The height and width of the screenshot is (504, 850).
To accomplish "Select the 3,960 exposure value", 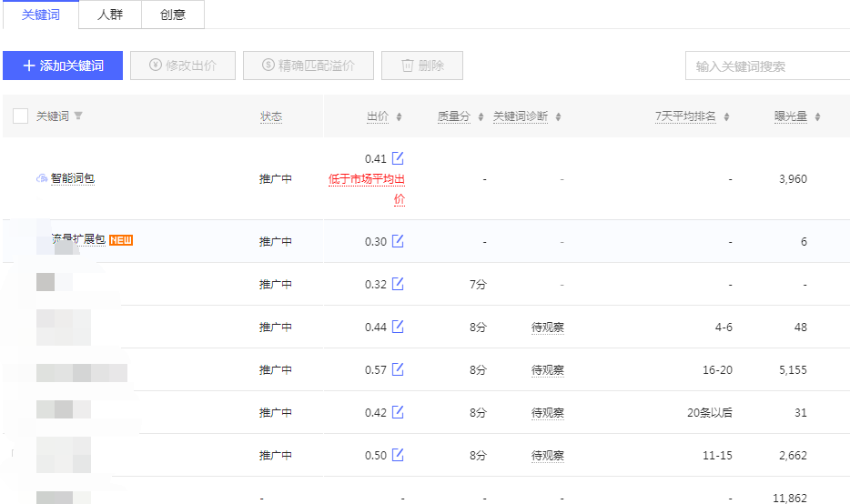I will click(793, 179).
